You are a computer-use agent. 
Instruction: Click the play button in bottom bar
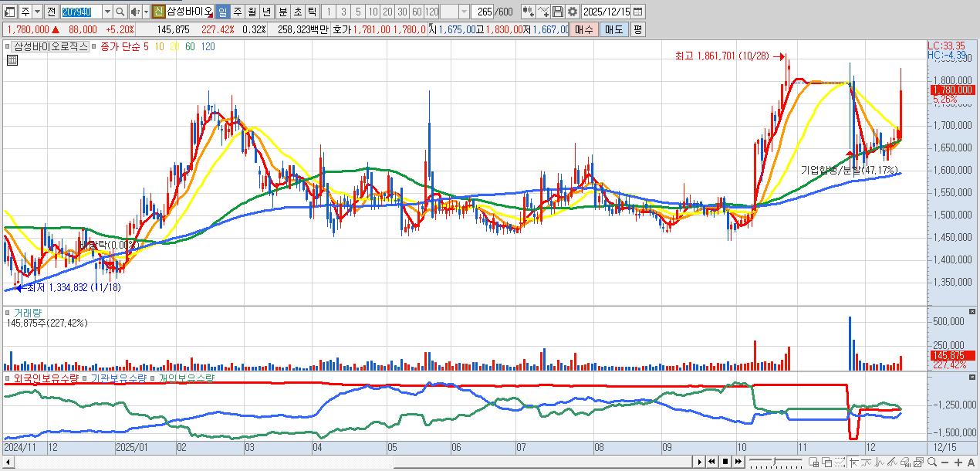point(700,462)
